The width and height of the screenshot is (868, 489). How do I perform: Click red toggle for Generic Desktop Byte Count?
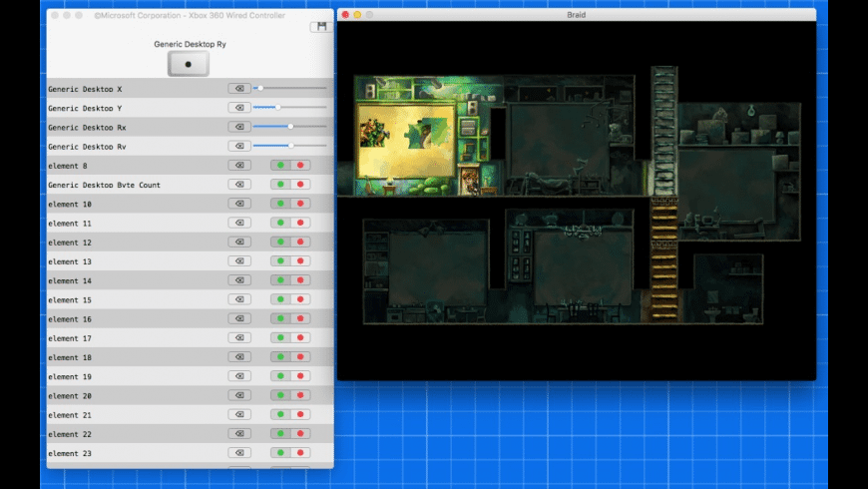point(299,185)
